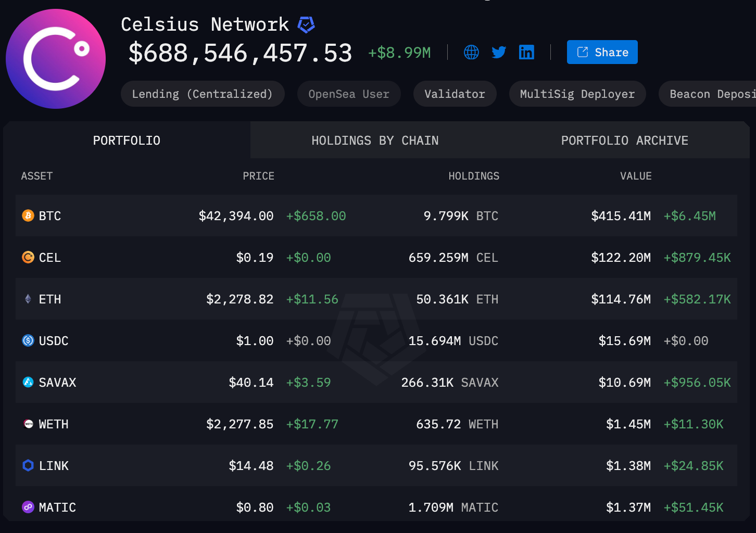The width and height of the screenshot is (756, 533).
Task: Sort by the PRICE column header
Action: (x=258, y=176)
